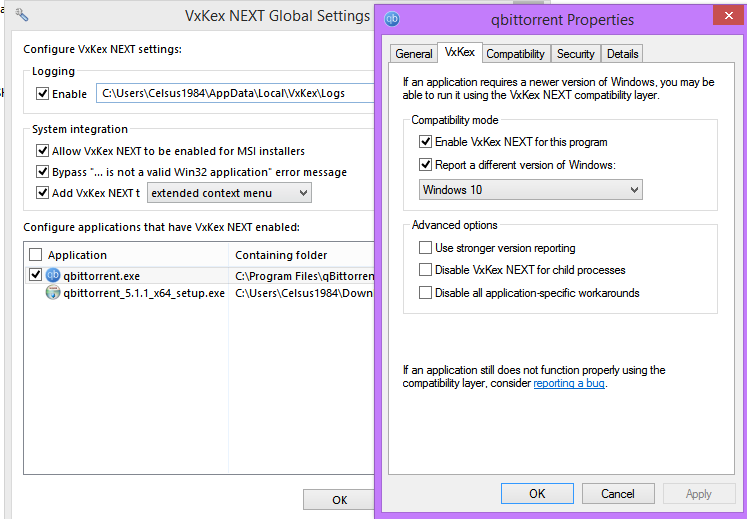Image resolution: width=747 pixels, height=519 pixels.
Task: Select qbittorrent_5.1.1_x64_setup.exe in the list
Action: click(144, 293)
